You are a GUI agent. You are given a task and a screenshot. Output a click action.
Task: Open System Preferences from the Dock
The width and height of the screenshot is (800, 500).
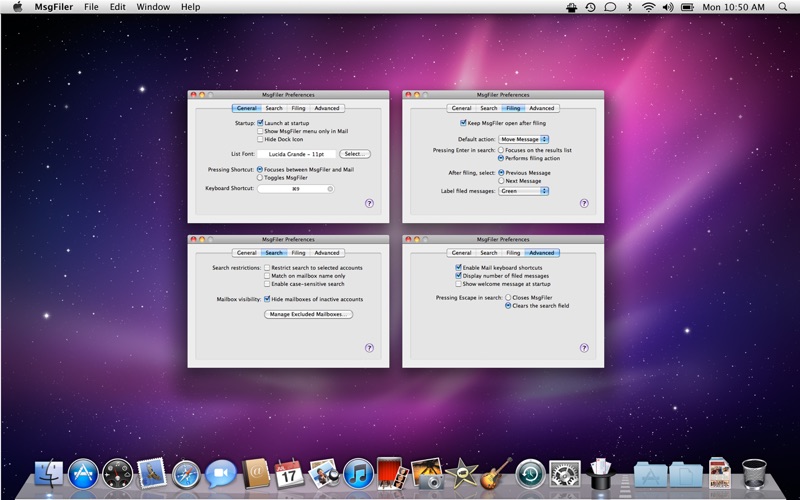(x=565, y=474)
